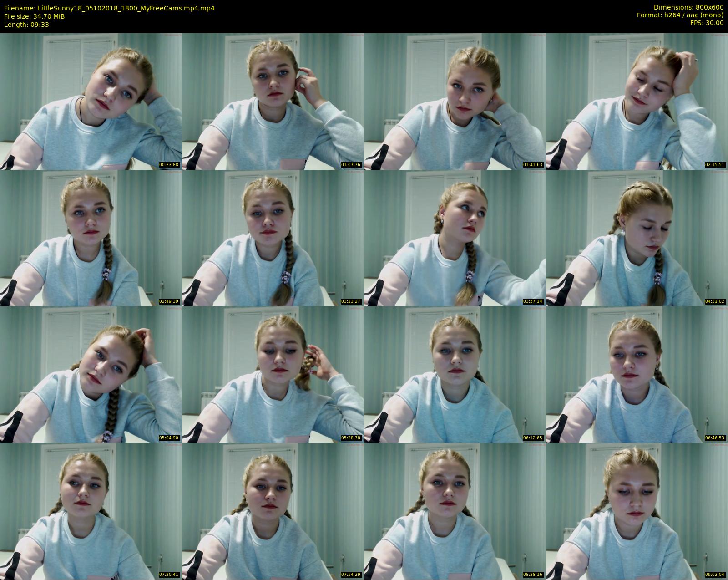Pick the thumbnail timestamped 04:31.02
This screenshot has width=728, height=580.
pyautogui.click(x=637, y=238)
